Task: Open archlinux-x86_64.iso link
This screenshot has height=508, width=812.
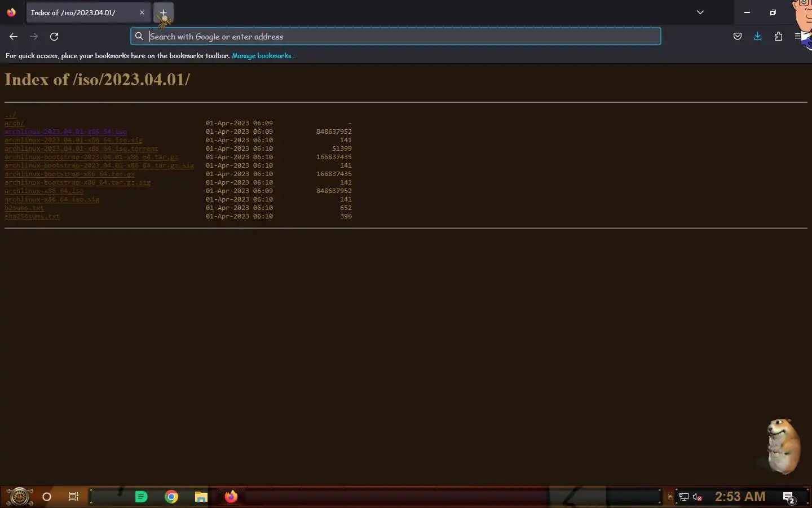Action: 44,191
